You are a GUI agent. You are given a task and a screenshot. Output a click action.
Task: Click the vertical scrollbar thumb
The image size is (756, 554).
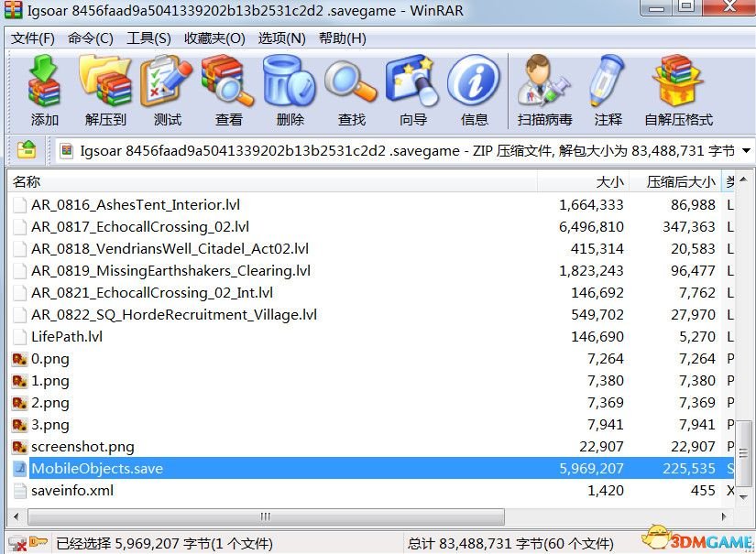click(743, 454)
